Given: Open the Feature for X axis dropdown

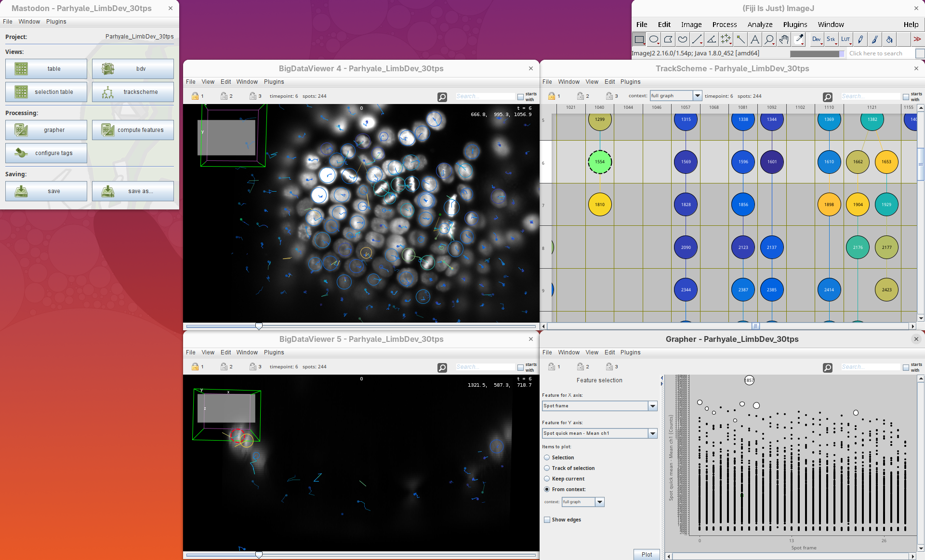Looking at the screenshot, I should pyautogui.click(x=652, y=406).
